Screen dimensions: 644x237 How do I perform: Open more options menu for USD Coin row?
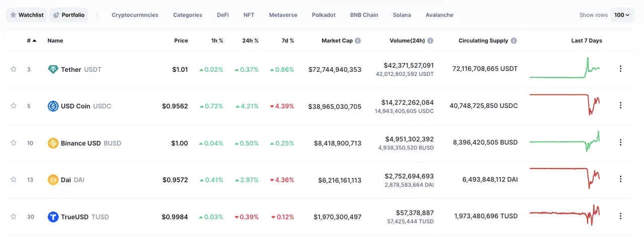[x=620, y=105]
